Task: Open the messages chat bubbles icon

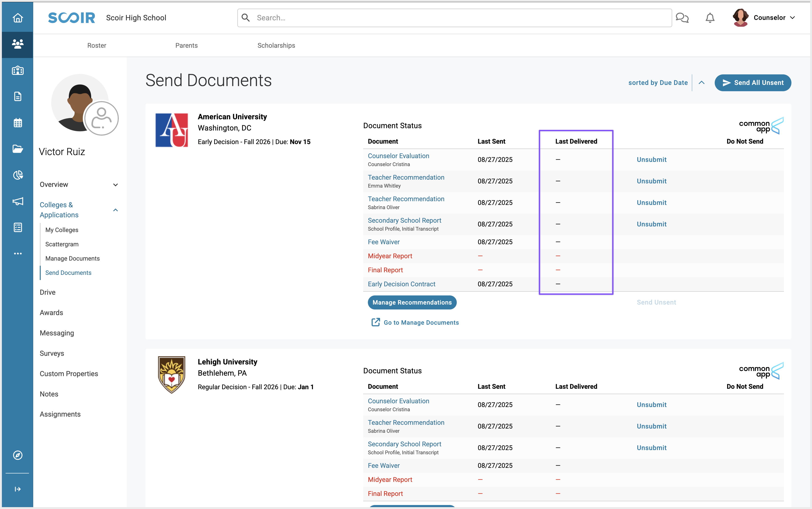Action: point(682,18)
